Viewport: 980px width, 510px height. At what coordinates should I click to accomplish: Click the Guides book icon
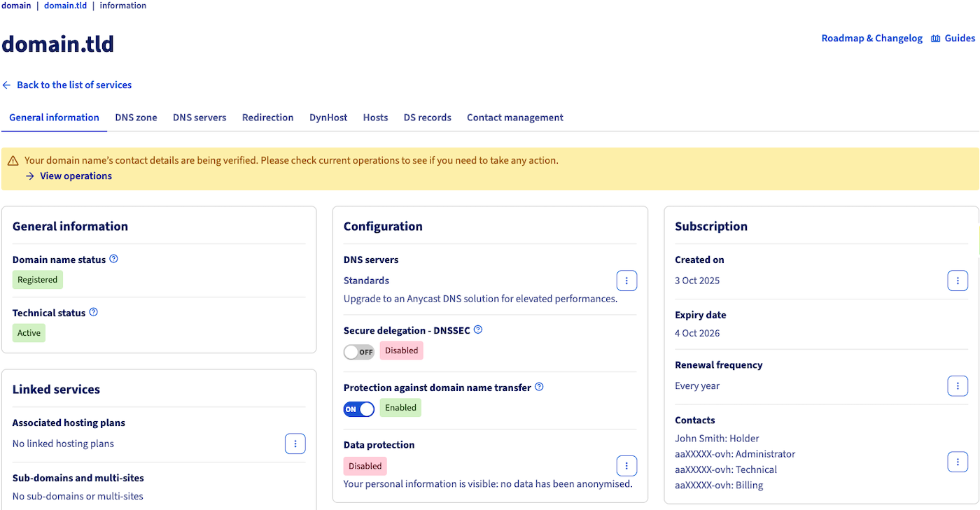pyautogui.click(x=936, y=38)
